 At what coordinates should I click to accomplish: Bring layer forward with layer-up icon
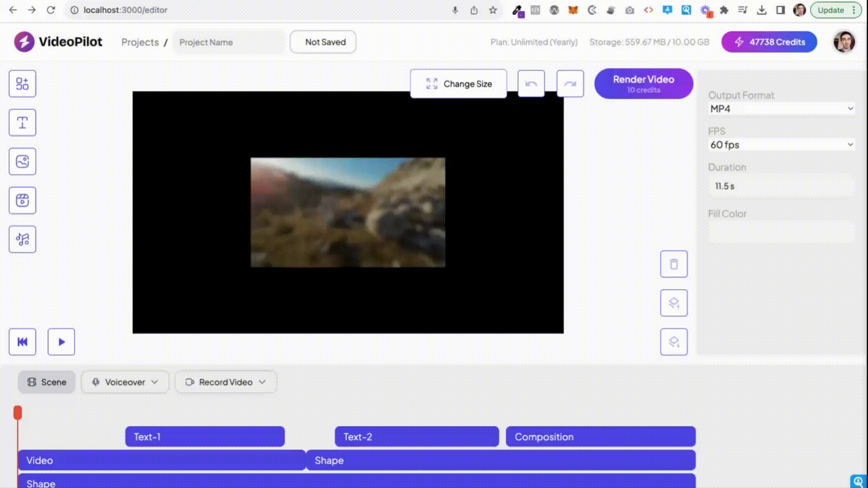click(x=674, y=303)
